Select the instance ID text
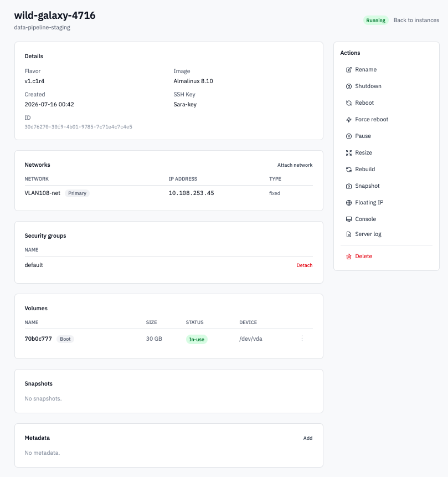448x477 pixels. (79, 127)
